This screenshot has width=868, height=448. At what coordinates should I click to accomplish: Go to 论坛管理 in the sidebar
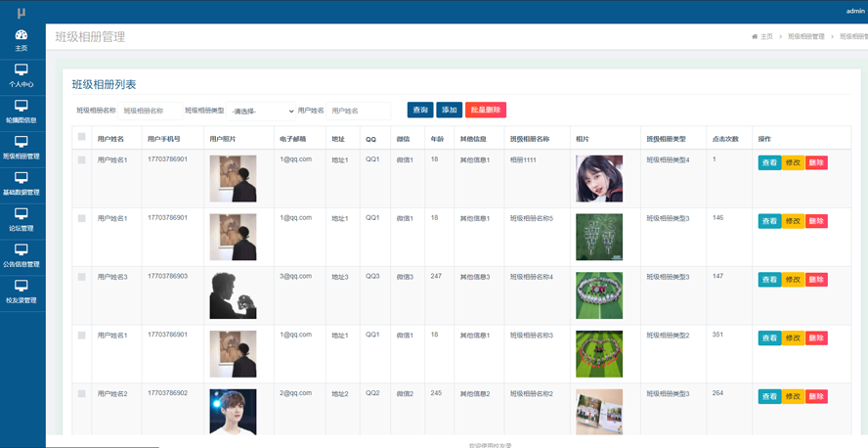(22, 214)
